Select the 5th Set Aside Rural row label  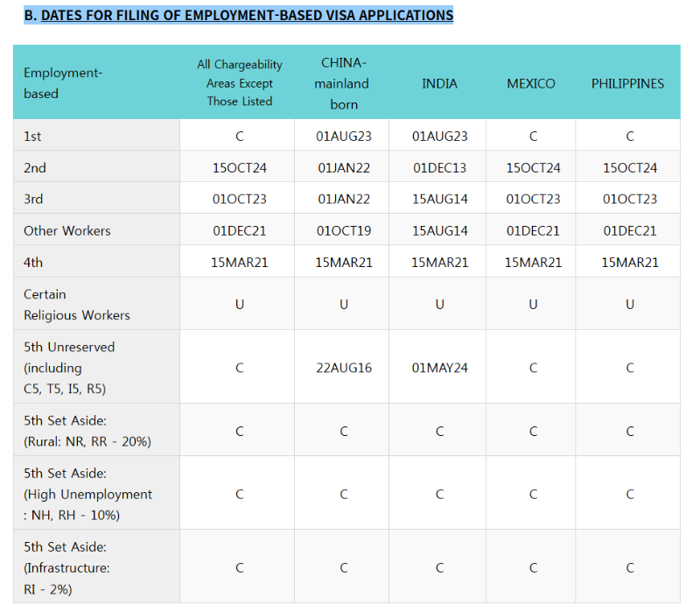tap(87, 431)
